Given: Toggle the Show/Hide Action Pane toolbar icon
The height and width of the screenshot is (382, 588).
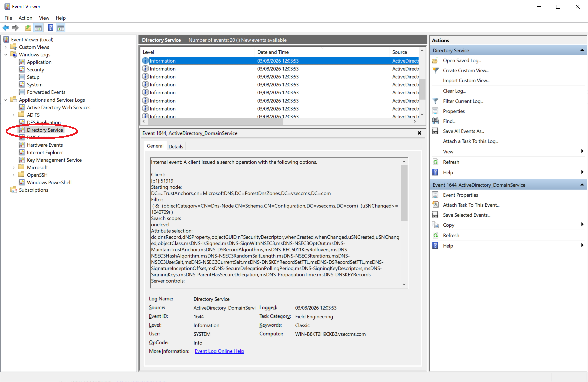Looking at the screenshot, I should [61, 28].
